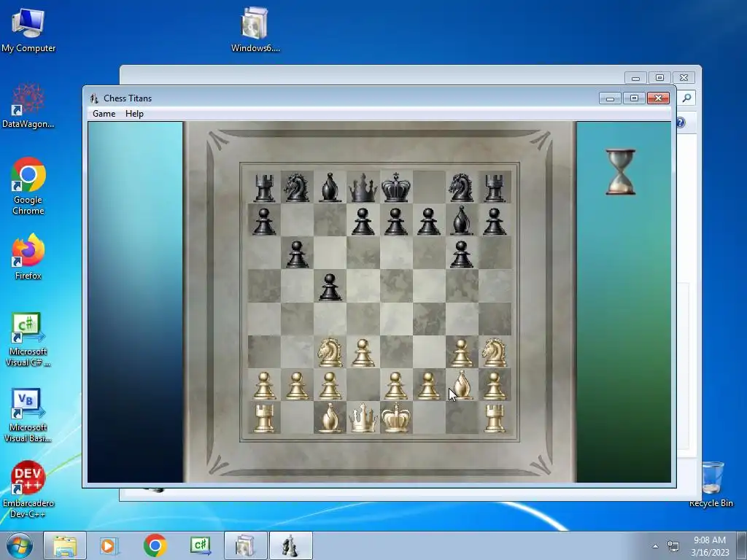Open Chrome from the taskbar
The image size is (747, 560).
[155, 545]
